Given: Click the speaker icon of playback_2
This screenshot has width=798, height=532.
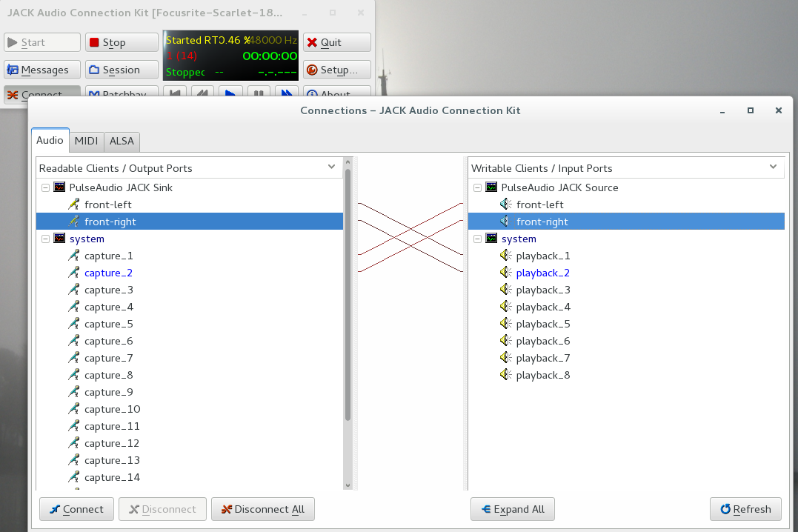Looking at the screenshot, I should pos(505,273).
